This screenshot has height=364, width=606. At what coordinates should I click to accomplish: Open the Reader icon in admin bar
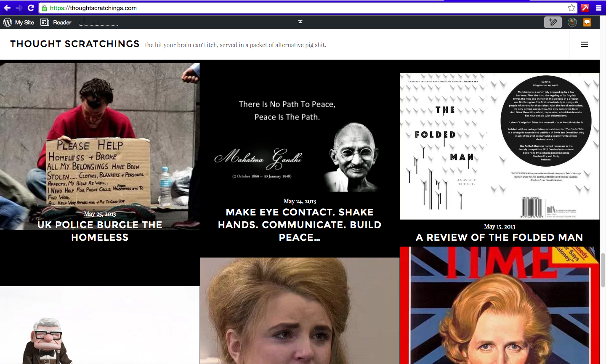coord(45,22)
